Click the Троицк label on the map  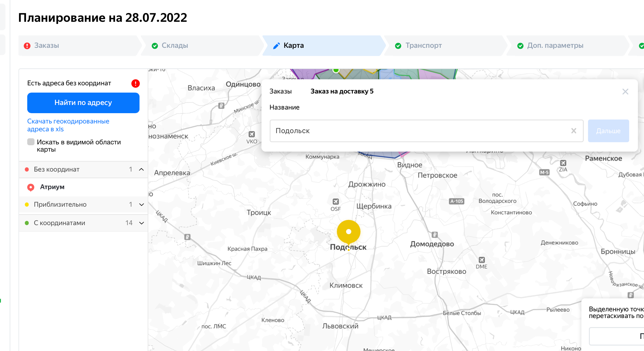(x=259, y=212)
